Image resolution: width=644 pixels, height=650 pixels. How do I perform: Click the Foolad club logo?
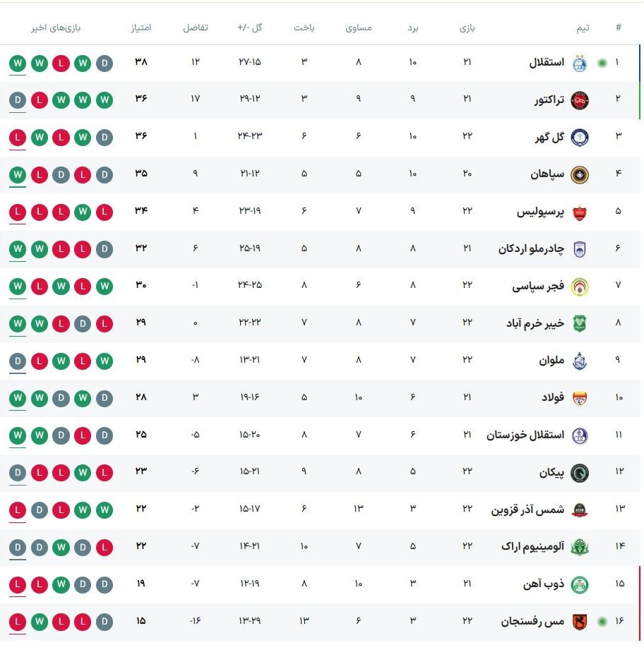(x=580, y=398)
